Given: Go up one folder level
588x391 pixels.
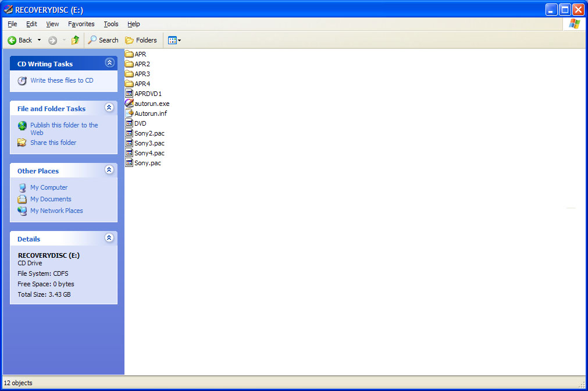Looking at the screenshot, I should pyautogui.click(x=76, y=40).
